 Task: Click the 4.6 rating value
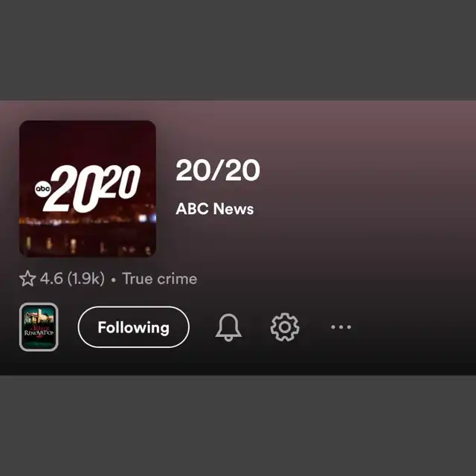pyautogui.click(x=51, y=279)
